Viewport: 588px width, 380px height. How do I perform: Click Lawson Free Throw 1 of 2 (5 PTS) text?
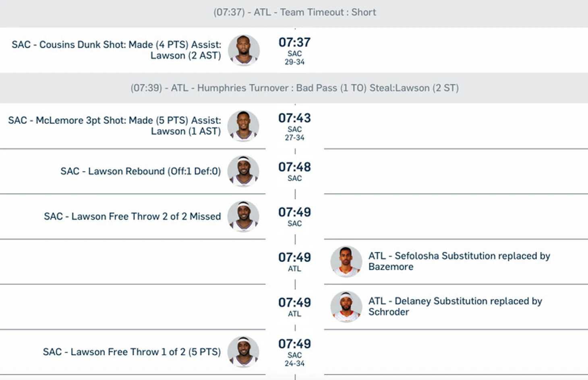[x=132, y=352]
